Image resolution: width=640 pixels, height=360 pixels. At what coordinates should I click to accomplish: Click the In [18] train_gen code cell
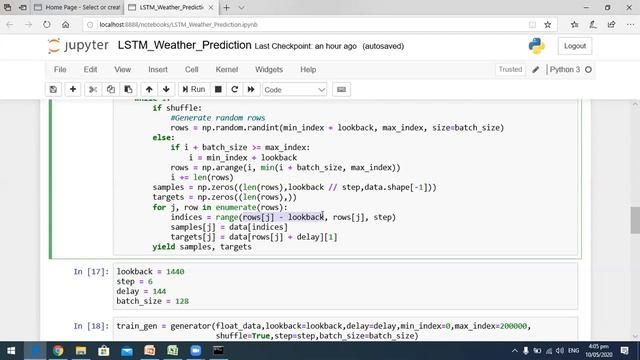345,329
